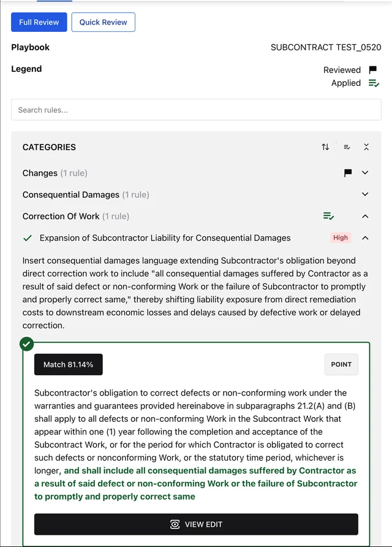Focus the Search rules input field
The image size is (392, 547).
[x=196, y=110]
